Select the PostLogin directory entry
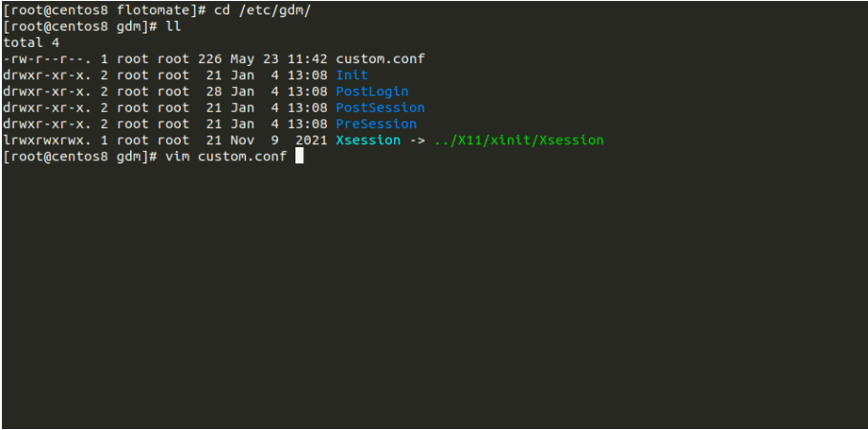 pyautogui.click(x=372, y=91)
